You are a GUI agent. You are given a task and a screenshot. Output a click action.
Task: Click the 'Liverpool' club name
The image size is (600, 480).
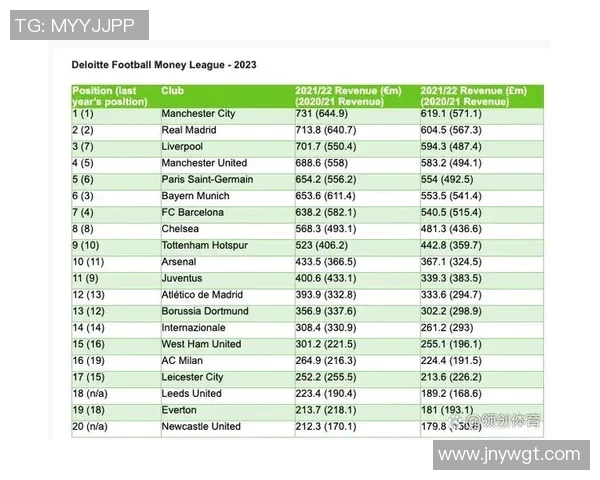click(x=182, y=147)
